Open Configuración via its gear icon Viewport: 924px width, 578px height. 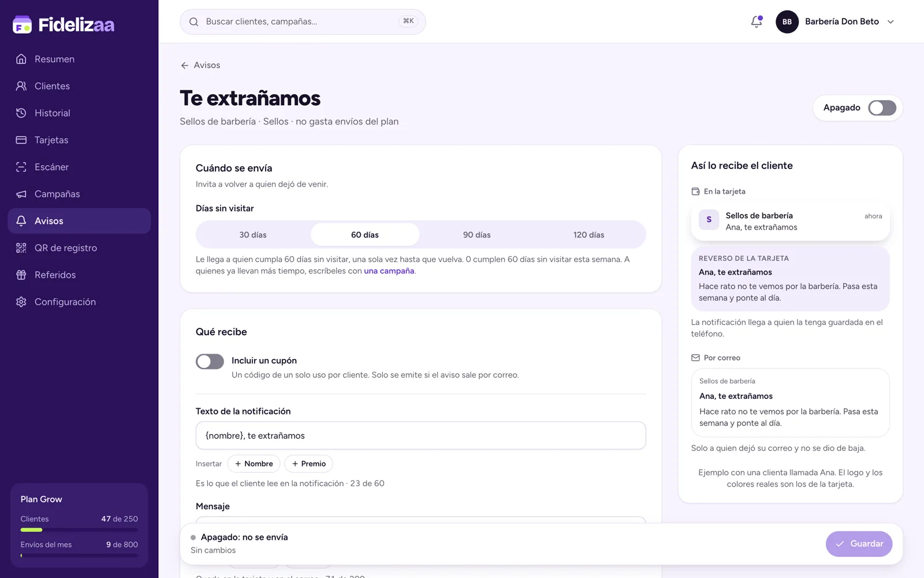pyautogui.click(x=21, y=302)
